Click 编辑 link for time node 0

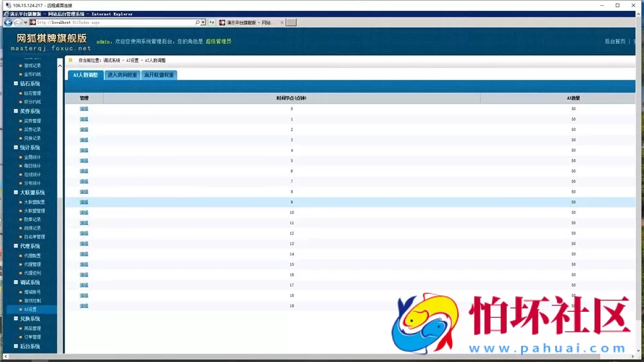pyautogui.click(x=84, y=109)
